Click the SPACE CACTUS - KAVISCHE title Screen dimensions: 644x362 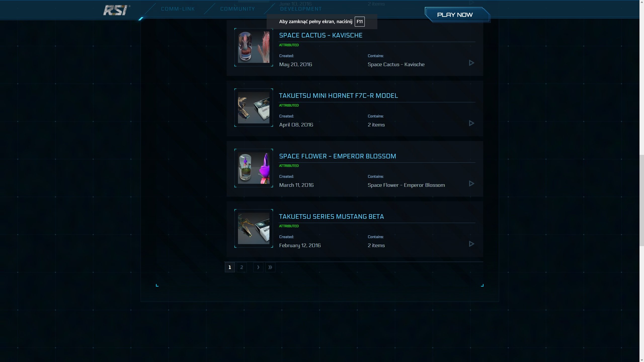click(x=321, y=35)
